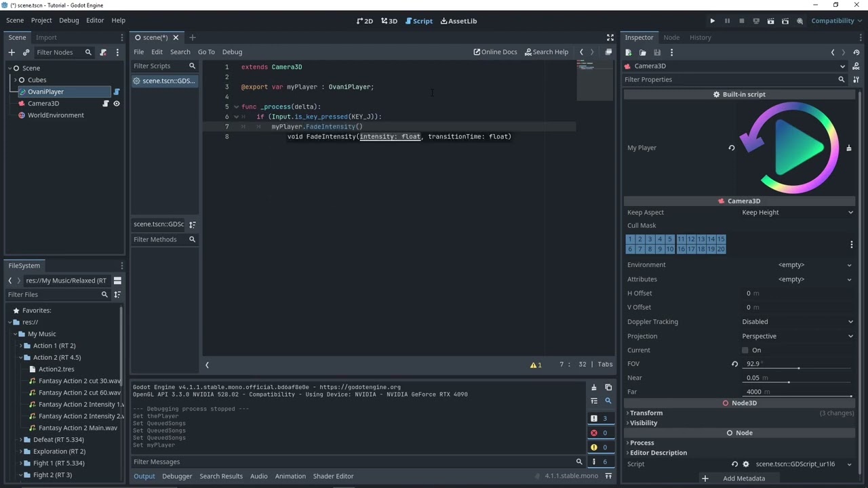868x488 pixels.
Task: Open Inspector object history list
Action: coord(856,52)
